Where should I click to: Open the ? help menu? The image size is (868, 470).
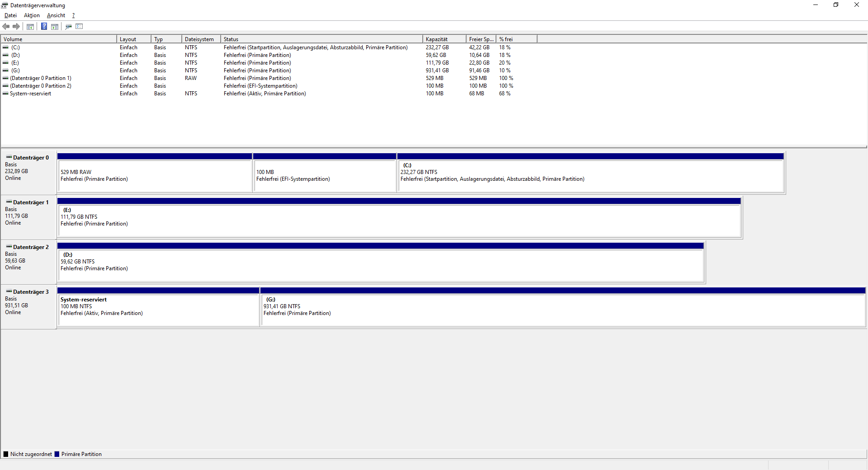[73, 15]
